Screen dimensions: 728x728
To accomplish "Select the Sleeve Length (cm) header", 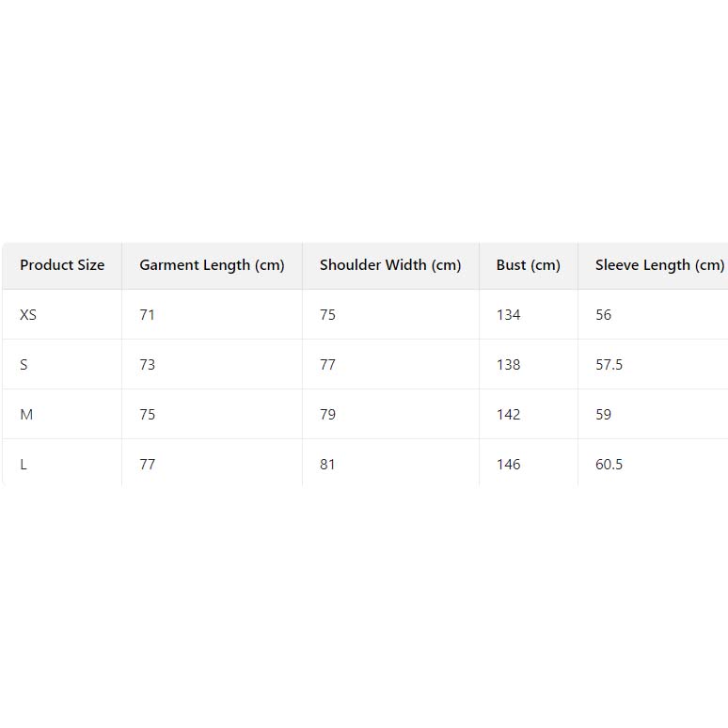I will [x=659, y=265].
